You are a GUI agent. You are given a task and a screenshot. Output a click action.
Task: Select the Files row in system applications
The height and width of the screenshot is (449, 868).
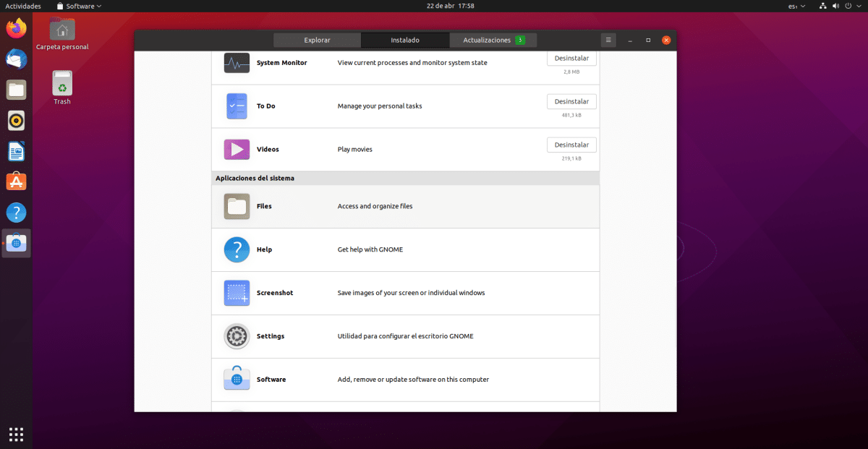pos(405,207)
